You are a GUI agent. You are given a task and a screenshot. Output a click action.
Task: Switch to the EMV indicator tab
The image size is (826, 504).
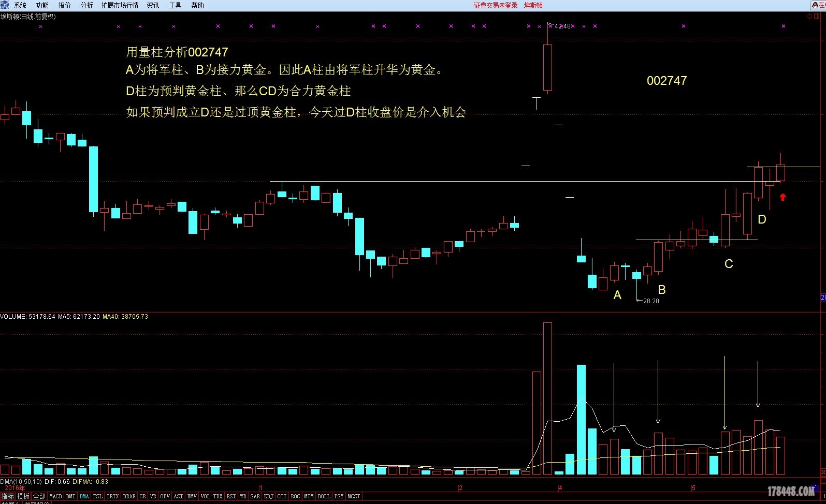pos(192,496)
